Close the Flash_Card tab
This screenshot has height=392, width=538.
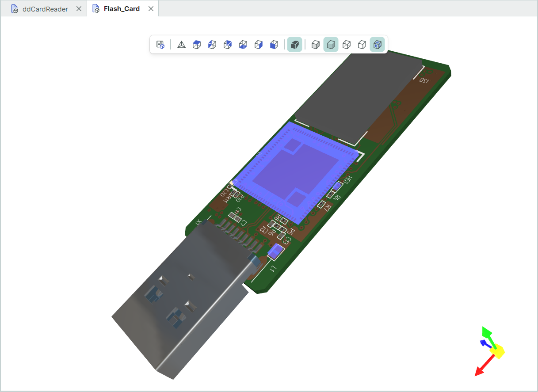coord(151,9)
